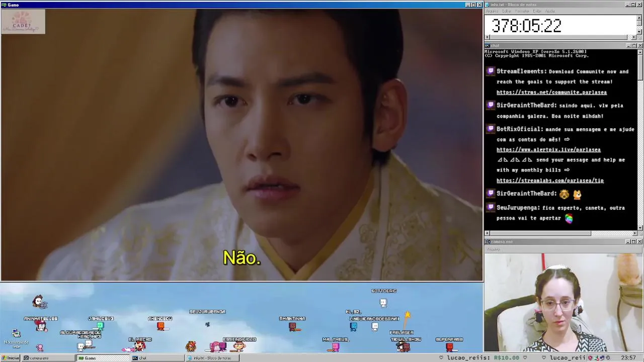
Task: Select the Game taskbar button
Action: point(103,358)
